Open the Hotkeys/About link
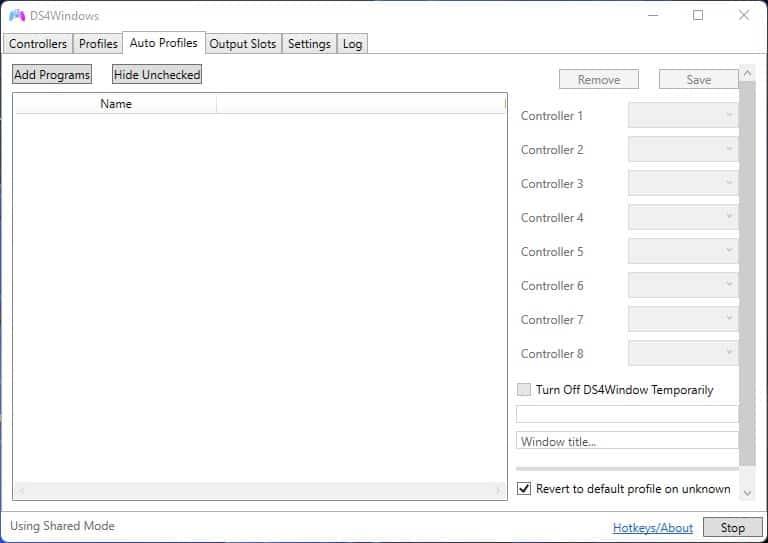Viewport: 768px width, 543px height. (653, 527)
